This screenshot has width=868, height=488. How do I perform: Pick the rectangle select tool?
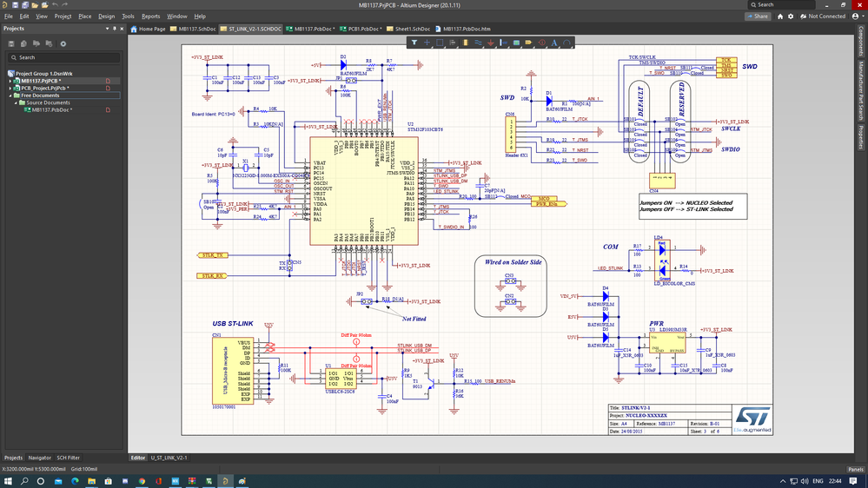[x=440, y=43]
